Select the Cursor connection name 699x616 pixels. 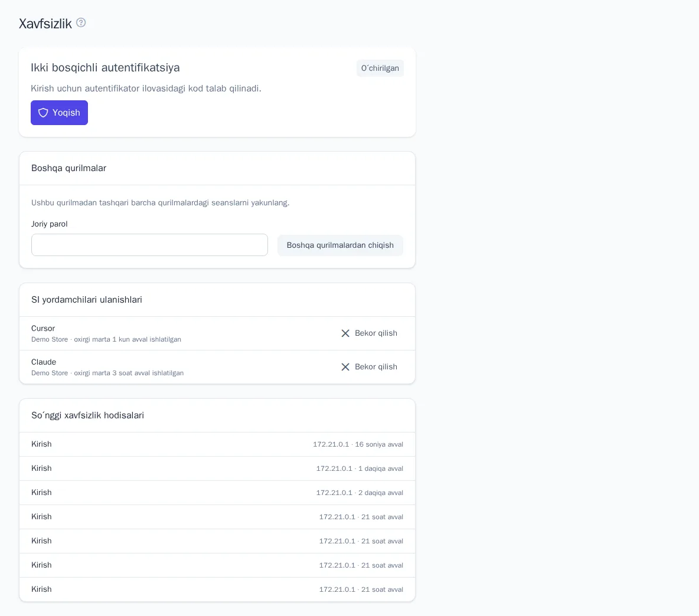43,328
